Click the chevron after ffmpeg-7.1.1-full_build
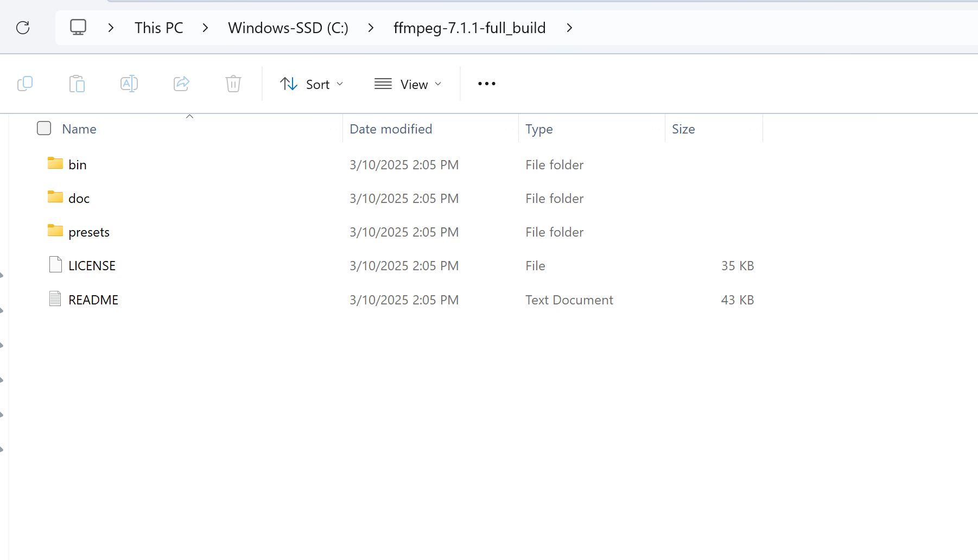The image size is (978, 560). (x=569, y=28)
